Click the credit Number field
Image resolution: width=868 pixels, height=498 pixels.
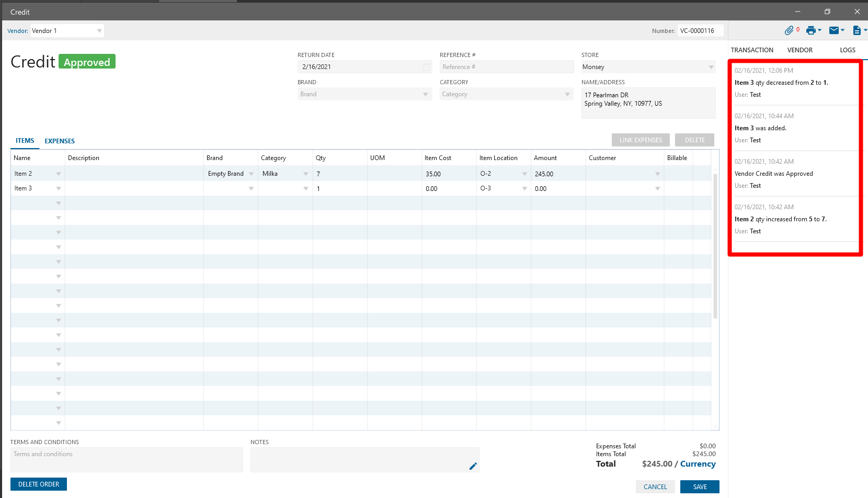[x=701, y=31]
